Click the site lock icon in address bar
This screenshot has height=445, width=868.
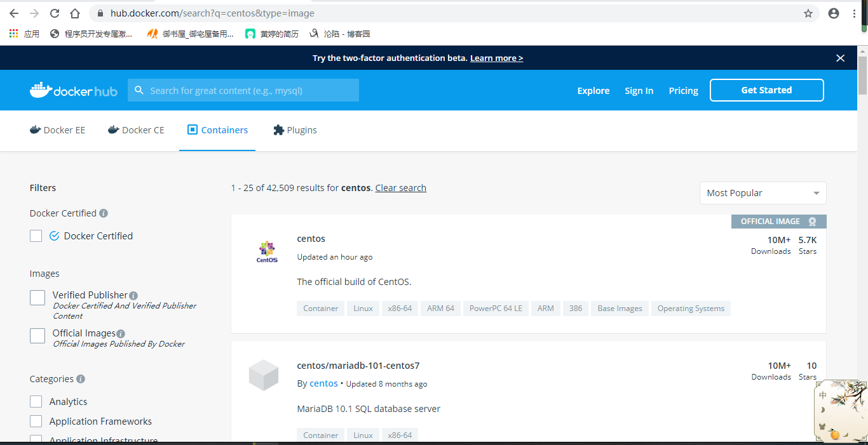click(x=100, y=13)
